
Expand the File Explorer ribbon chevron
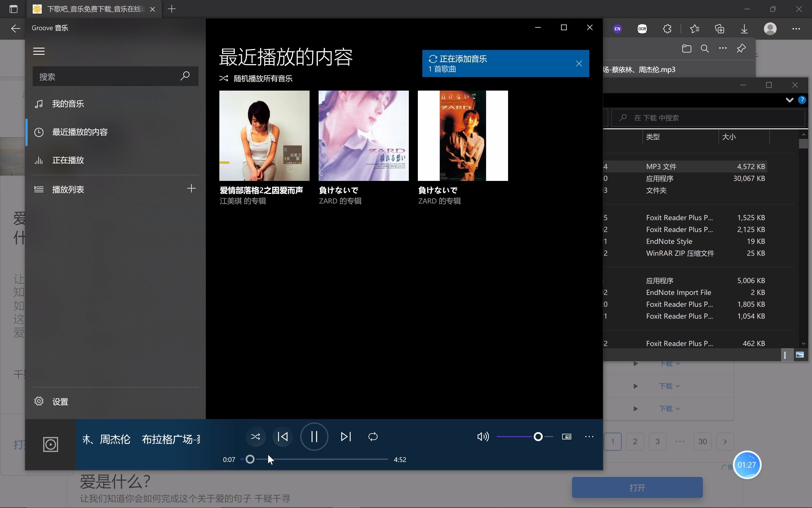(789, 100)
